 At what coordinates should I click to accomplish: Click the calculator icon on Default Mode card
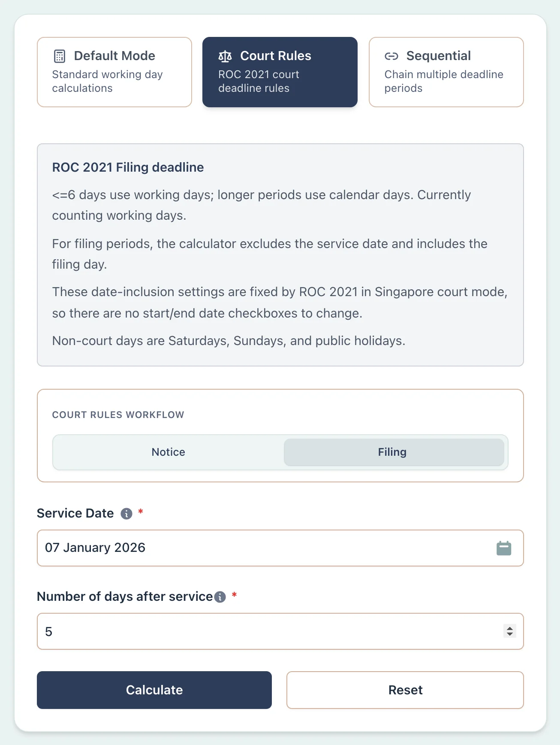pos(59,55)
